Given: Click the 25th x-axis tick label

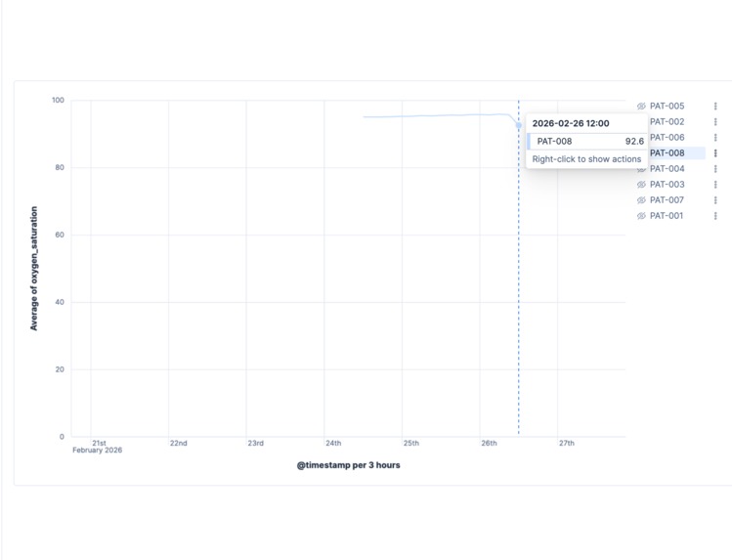Looking at the screenshot, I should (x=411, y=443).
